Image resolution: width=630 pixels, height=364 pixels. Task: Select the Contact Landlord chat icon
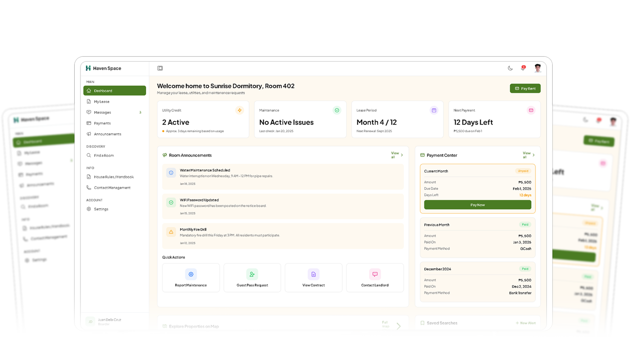(x=375, y=274)
